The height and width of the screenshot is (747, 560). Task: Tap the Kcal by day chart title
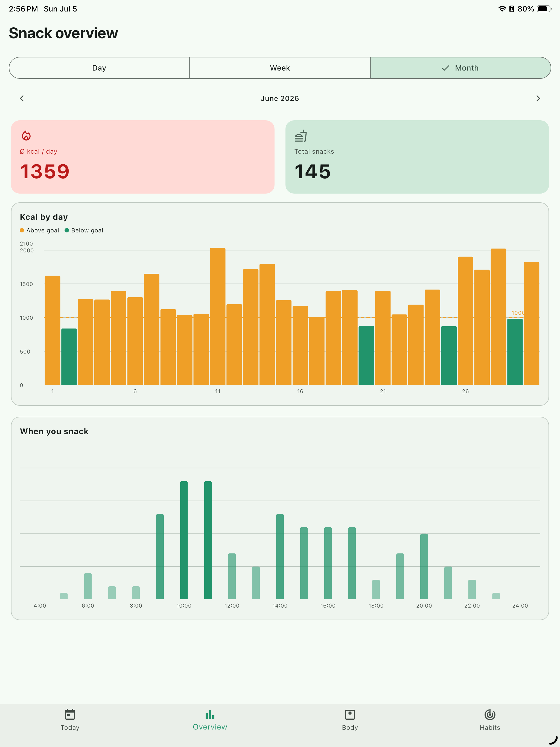pos(44,217)
